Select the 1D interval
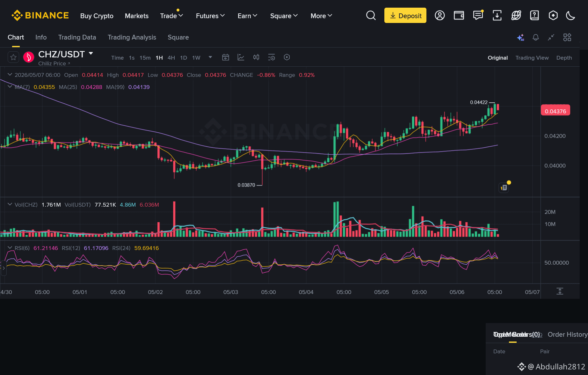This screenshot has height=375, width=588. click(184, 58)
